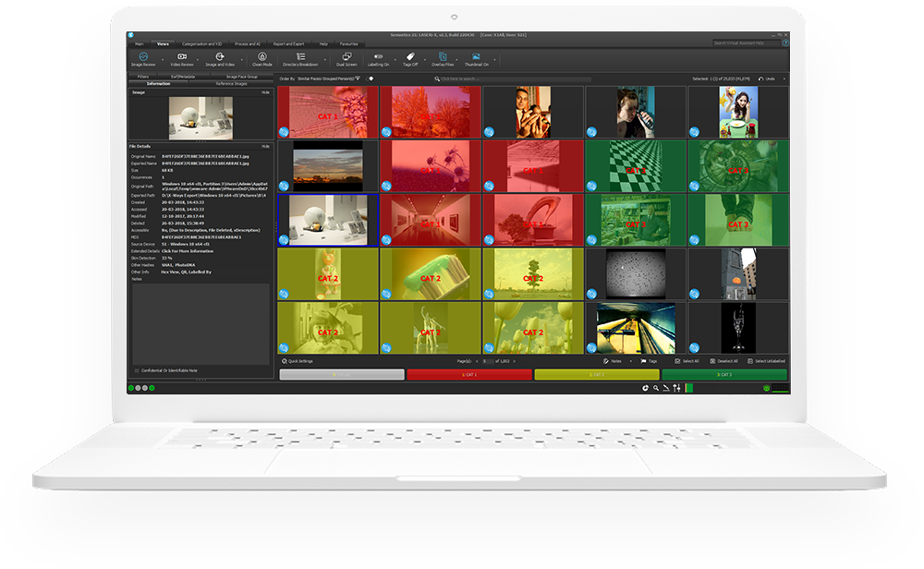Open the Image Review view

coord(143,59)
